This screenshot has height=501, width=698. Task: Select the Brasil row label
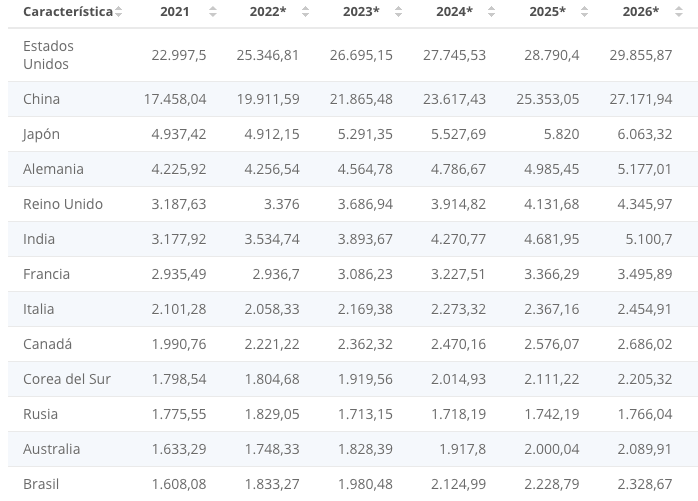(x=41, y=484)
